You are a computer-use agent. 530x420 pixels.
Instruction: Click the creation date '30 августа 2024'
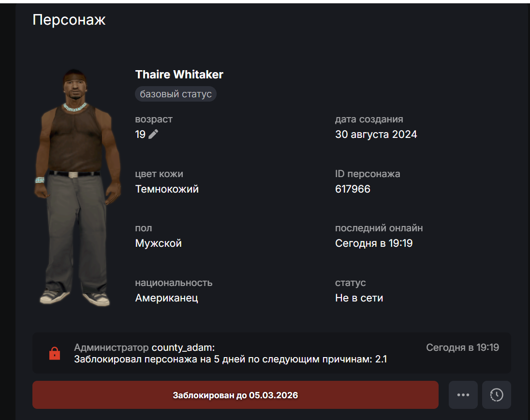coord(376,134)
